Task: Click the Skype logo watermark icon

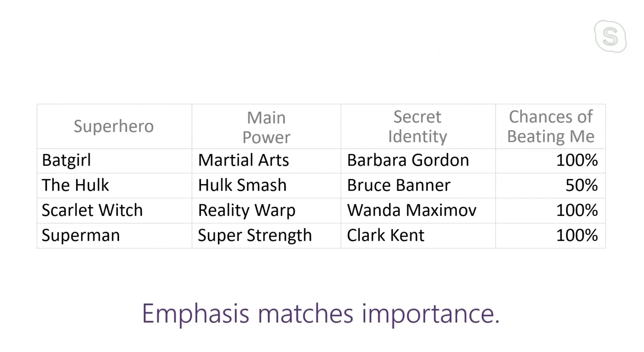Action: [610, 36]
